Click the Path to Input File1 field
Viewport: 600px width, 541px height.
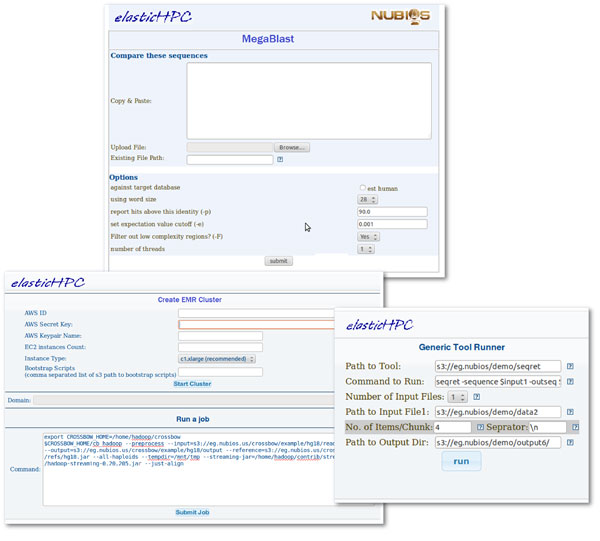498,412
